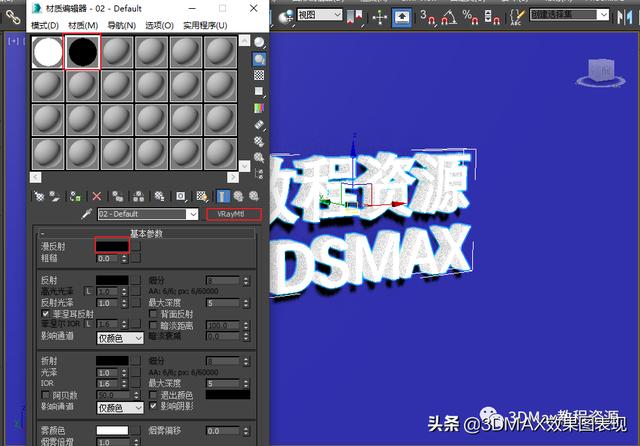Image resolution: width=640 pixels, height=446 pixels.
Task: Click Make Material Copy icon
Action: pos(118,197)
